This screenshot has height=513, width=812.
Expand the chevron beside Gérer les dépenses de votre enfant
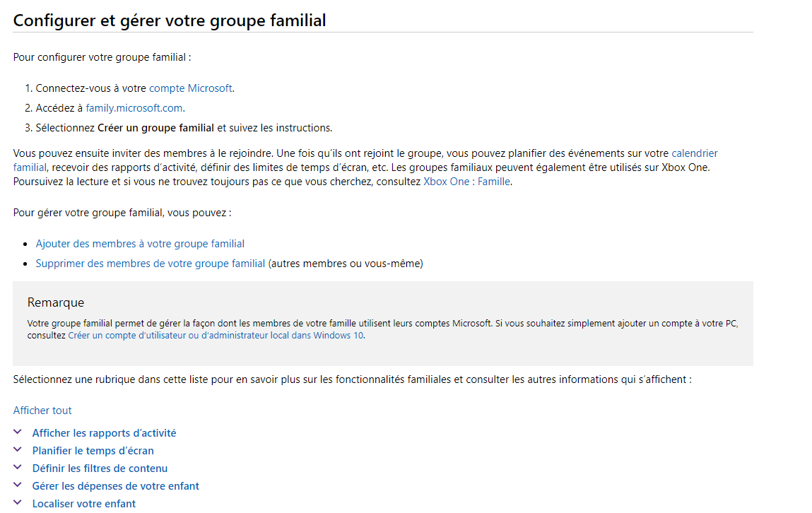[18, 485]
